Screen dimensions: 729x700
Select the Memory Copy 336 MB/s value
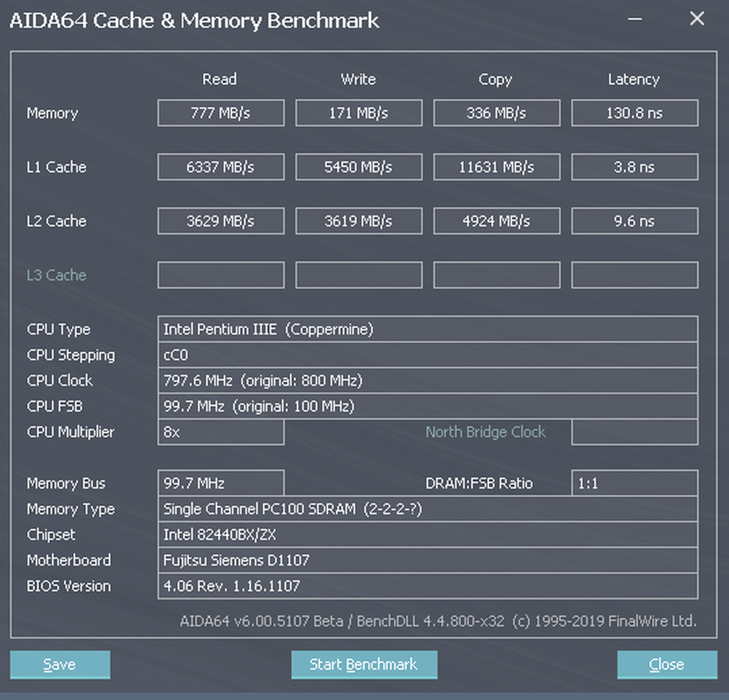coord(497,113)
